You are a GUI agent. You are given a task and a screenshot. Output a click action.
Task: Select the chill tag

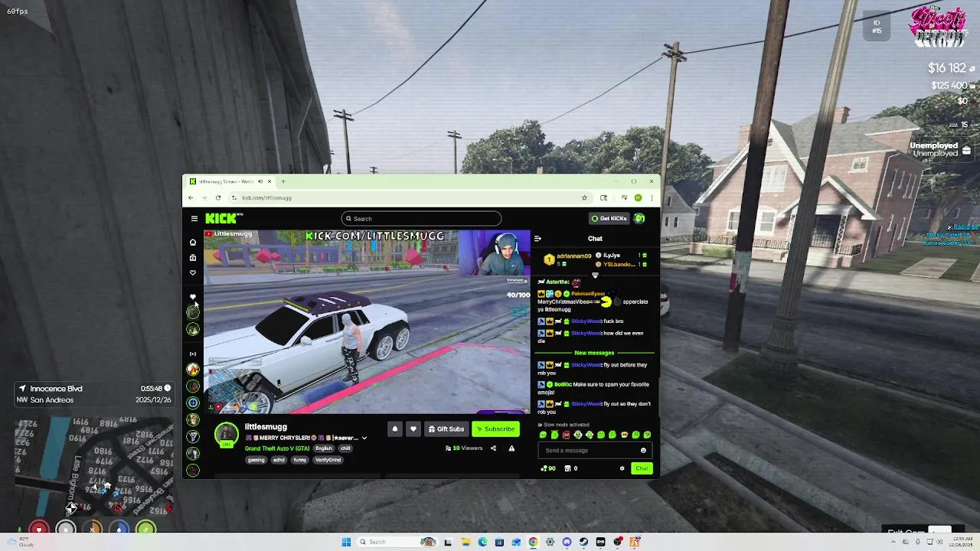coord(345,448)
